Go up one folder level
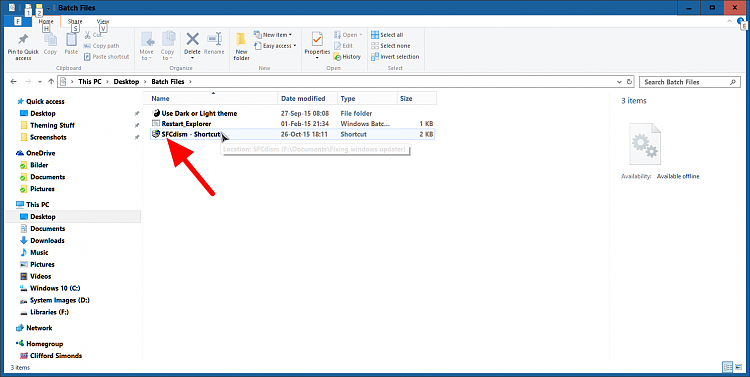Viewport: 750px width, 377px height. click(51, 82)
